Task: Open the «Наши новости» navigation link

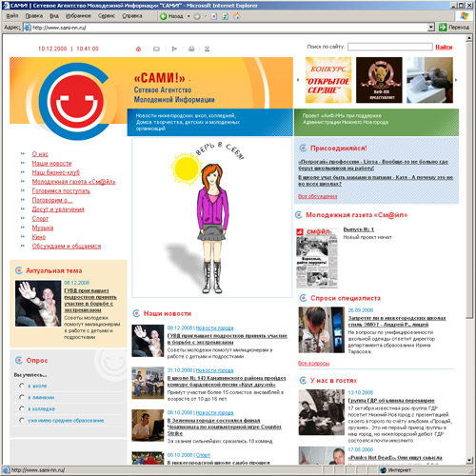Action: (51, 163)
